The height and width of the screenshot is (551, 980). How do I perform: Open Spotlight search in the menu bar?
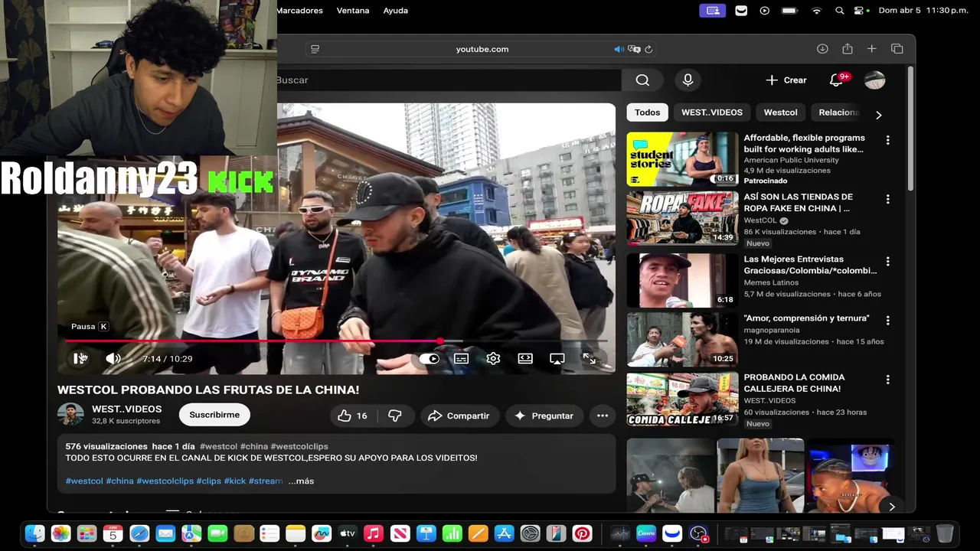840,11
